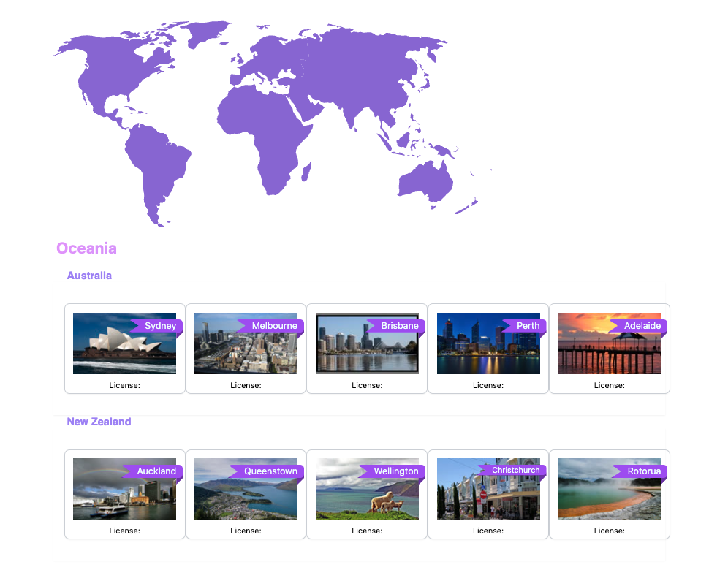Open the Adelaide sunset pier photo
728x581 pixels.
click(x=609, y=343)
